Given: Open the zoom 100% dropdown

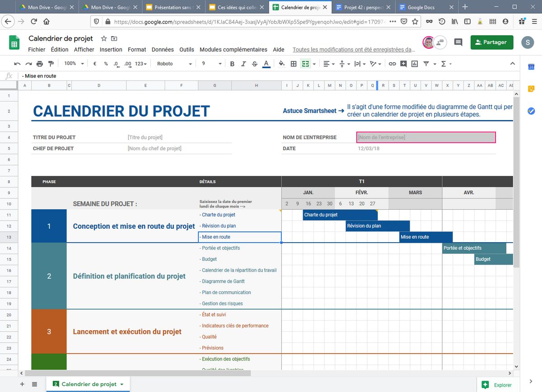Looking at the screenshot, I should [74, 64].
